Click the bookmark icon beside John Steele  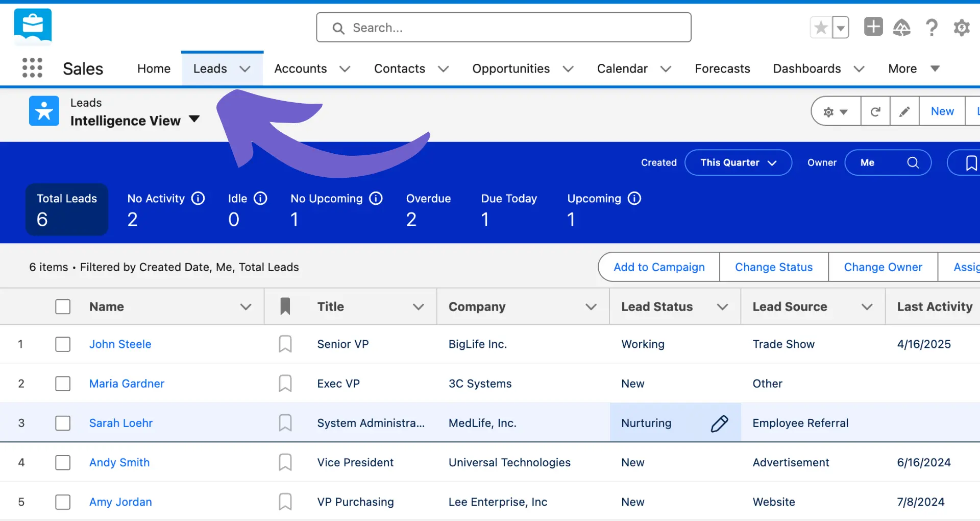click(x=285, y=344)
